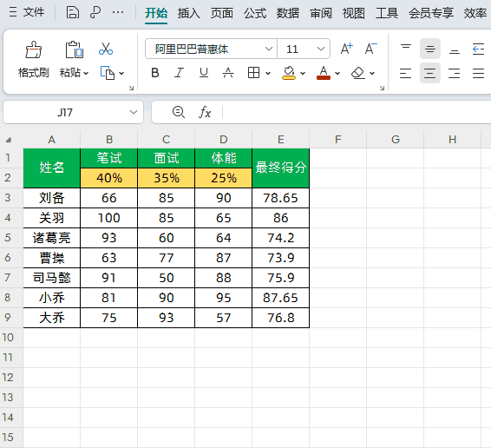Viewport: 491px width, 448px height.
Task: Expand the fill color dropdown arrow
Action: point(303,73)
